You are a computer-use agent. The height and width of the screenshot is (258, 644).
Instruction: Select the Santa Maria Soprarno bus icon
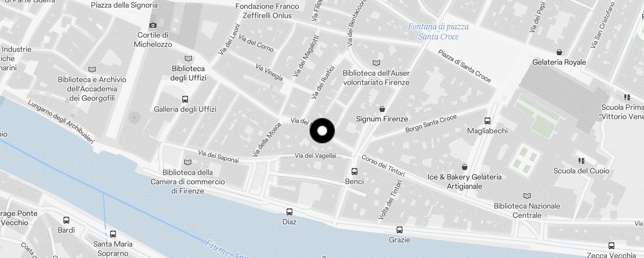113,234
